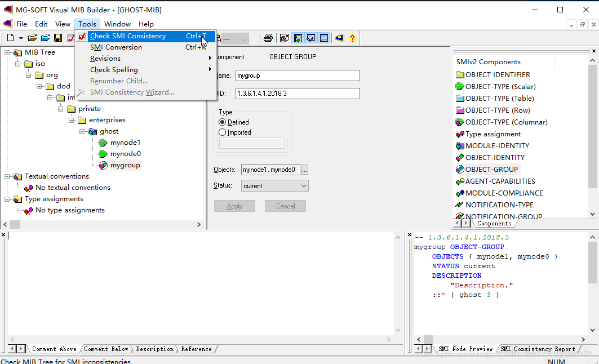Viewport: 599px width, 364px height.
Task: Click the New file toolbar icon
Action: [x=10, y=38]
